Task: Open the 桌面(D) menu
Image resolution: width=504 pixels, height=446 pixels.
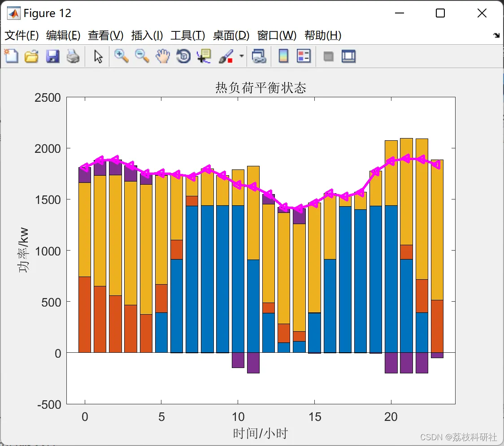Action: coord(231,35)
